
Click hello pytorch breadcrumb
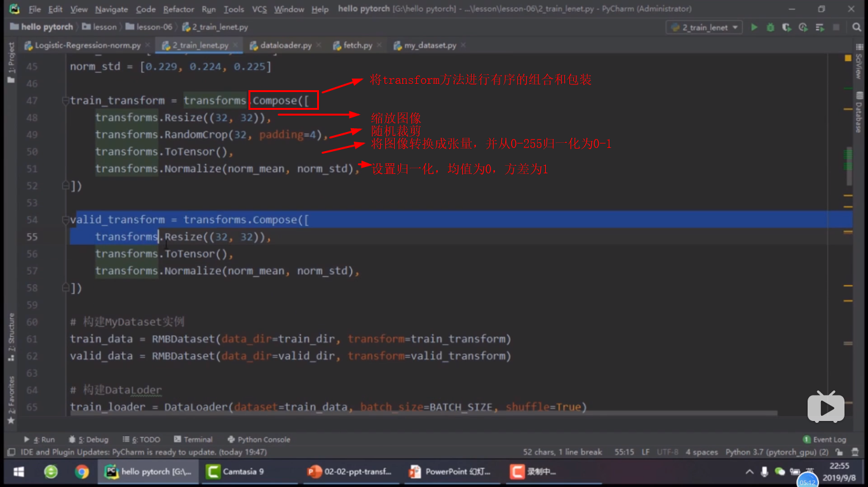tap(41, 27)
